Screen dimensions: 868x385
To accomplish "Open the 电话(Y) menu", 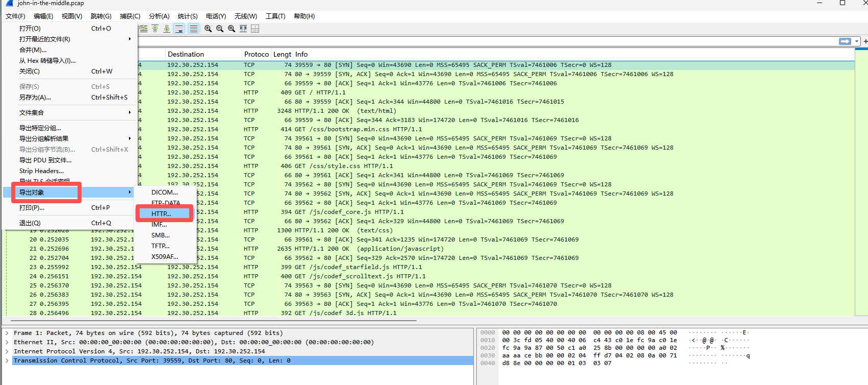I will pyautogui.click(x=216, y=16).
